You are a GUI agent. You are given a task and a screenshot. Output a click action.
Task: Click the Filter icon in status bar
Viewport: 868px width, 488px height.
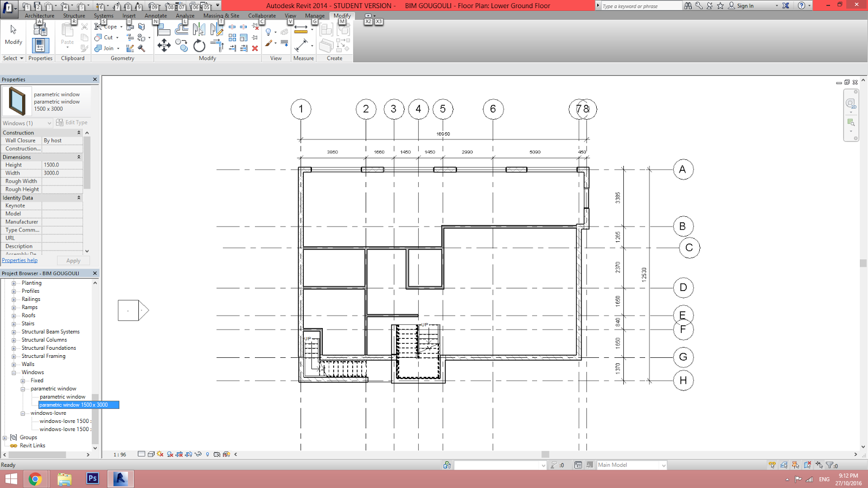click(x=831, y=465)
